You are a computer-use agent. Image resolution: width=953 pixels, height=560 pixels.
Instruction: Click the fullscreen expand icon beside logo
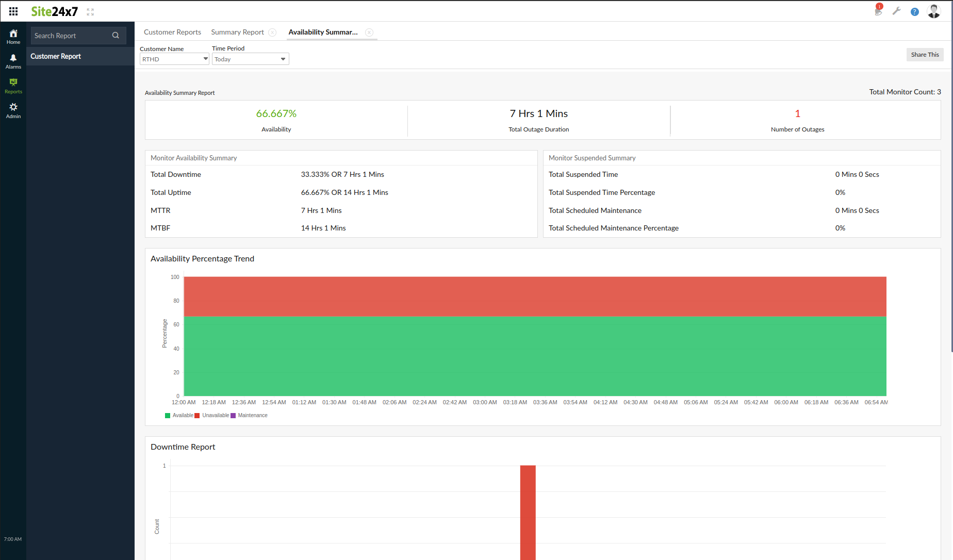(x=90, y=12)
